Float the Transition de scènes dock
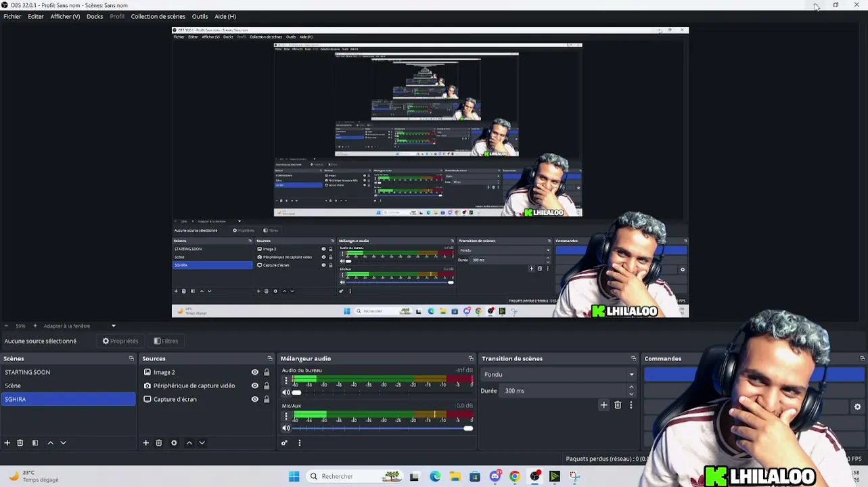Screen dimensions: 868x487 (634, 358)
